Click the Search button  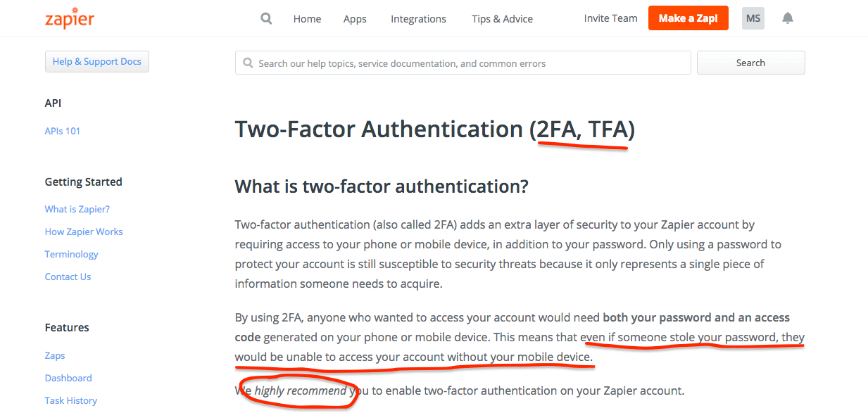(750, 63)
